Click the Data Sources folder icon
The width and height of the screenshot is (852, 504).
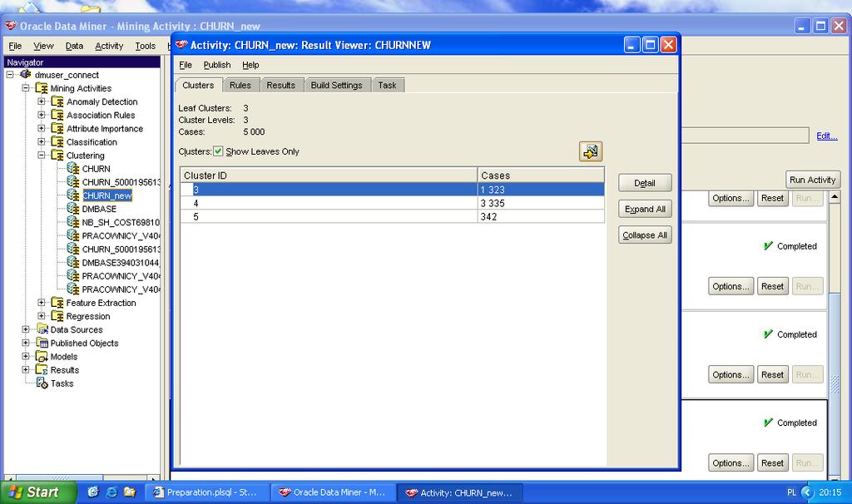[42, 329]
